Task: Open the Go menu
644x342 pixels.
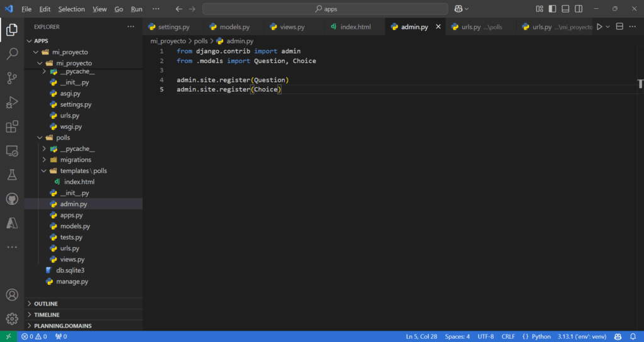Action: pos(119,9)
